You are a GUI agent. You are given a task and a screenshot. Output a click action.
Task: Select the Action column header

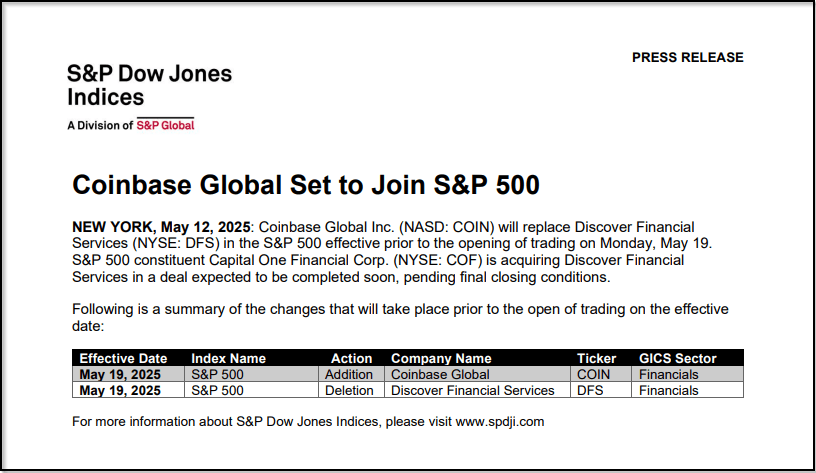click(x=351, y=358)
